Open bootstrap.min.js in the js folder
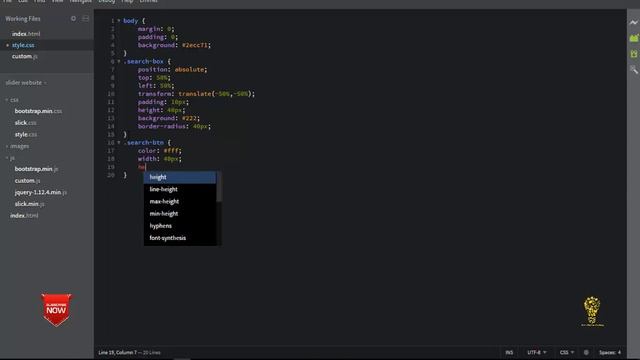The width and height of the screenshot is (640, 360). pos(36,169)
